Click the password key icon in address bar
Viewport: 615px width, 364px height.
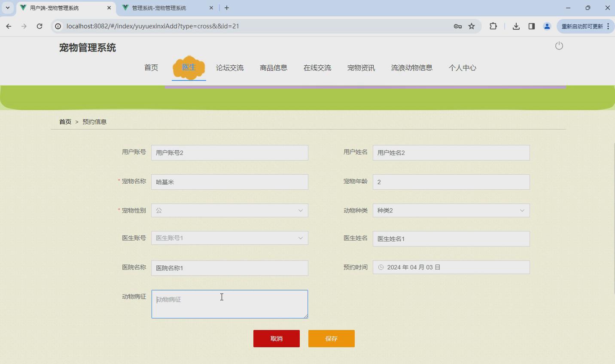(x=457, y=26)
